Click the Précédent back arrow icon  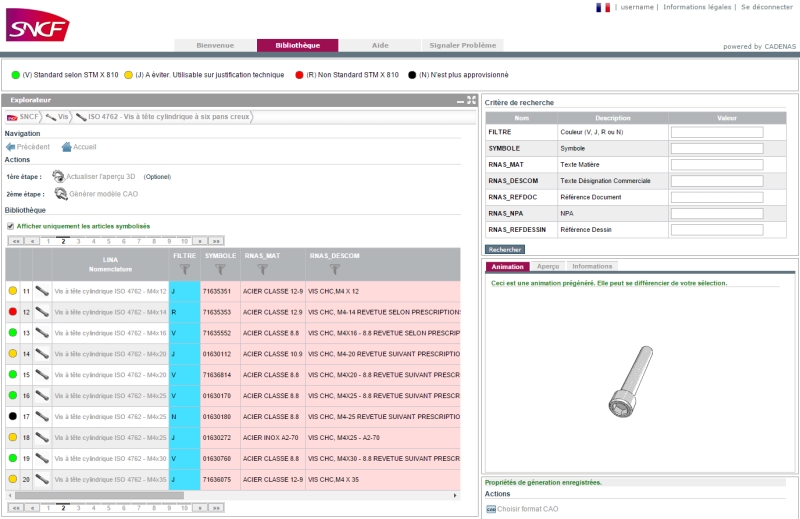tap(11, 147)
